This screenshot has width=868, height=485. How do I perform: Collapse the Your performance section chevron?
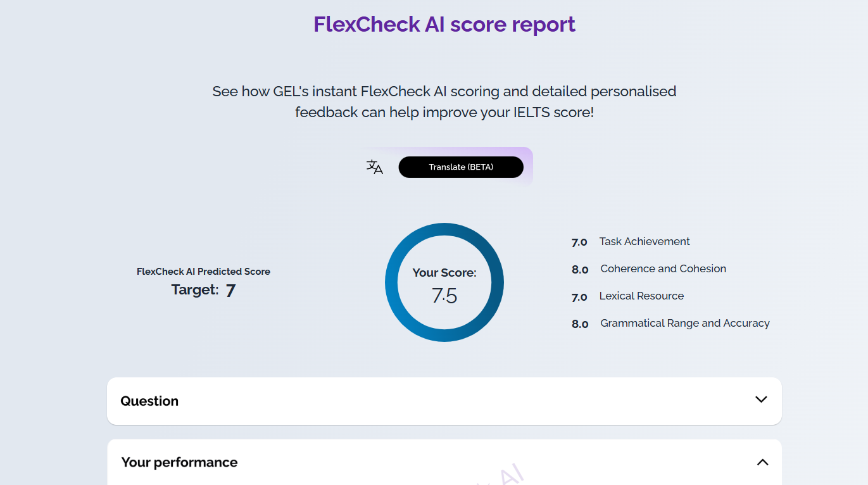tap(762, 462)
